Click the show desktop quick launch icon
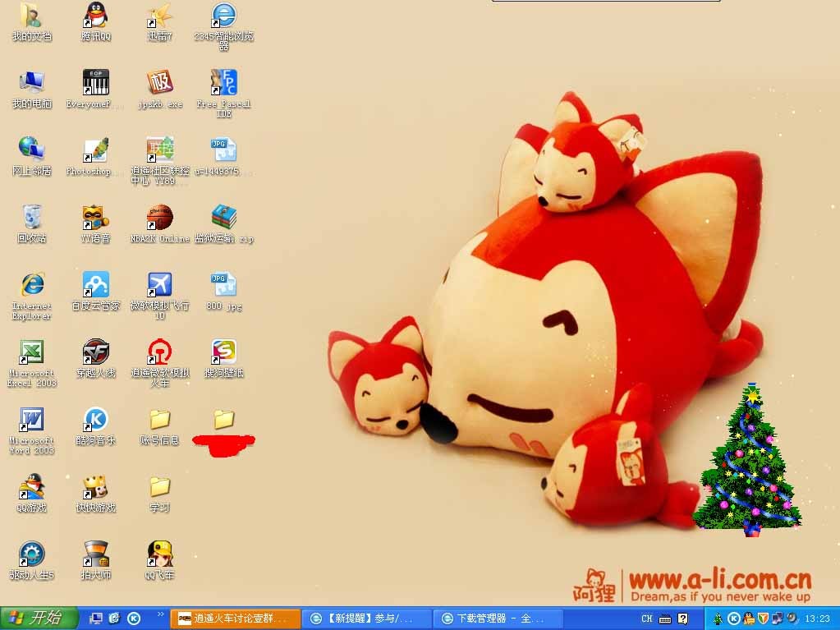The height and width of the screenshot is (630, 840). pos(96,619)
